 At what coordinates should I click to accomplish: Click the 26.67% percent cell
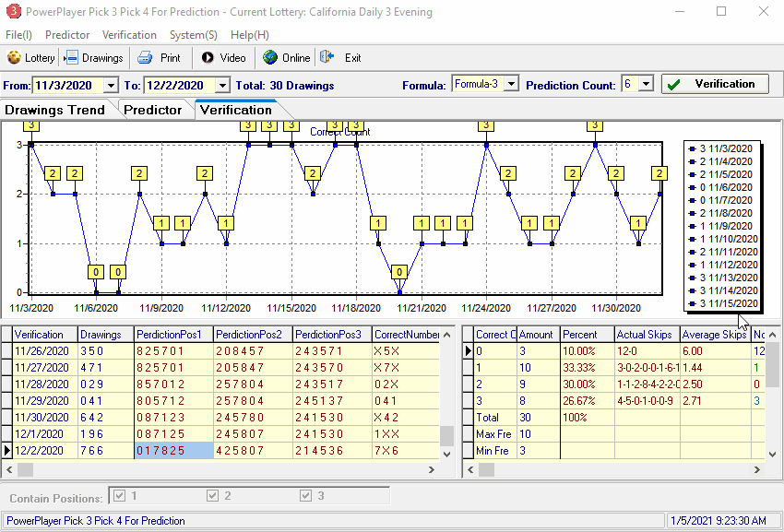click(x=587, y=400)
